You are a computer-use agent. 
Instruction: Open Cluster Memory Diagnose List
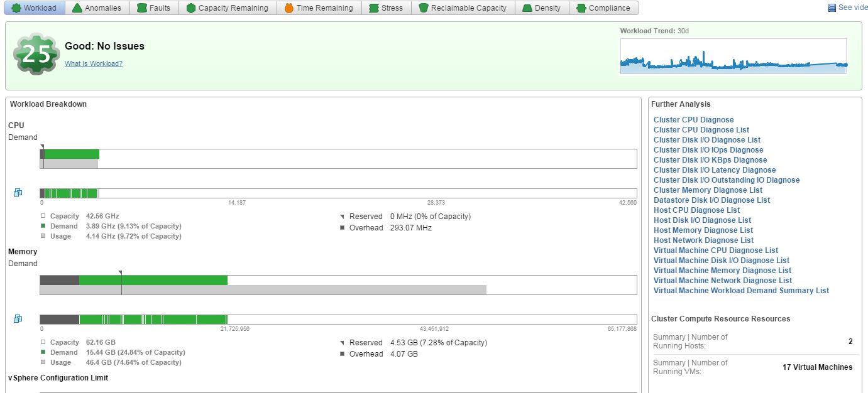pos(708,190)
